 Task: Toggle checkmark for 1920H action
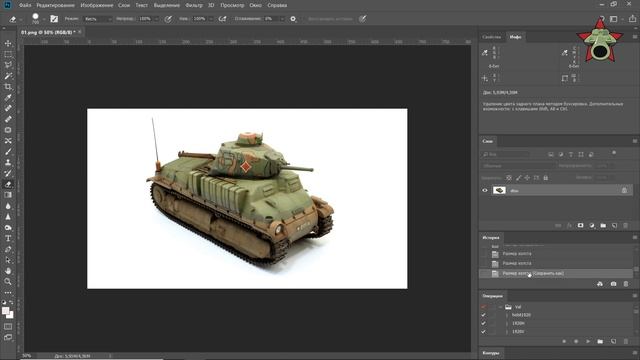pyautogui.click(x=484, y=323)
